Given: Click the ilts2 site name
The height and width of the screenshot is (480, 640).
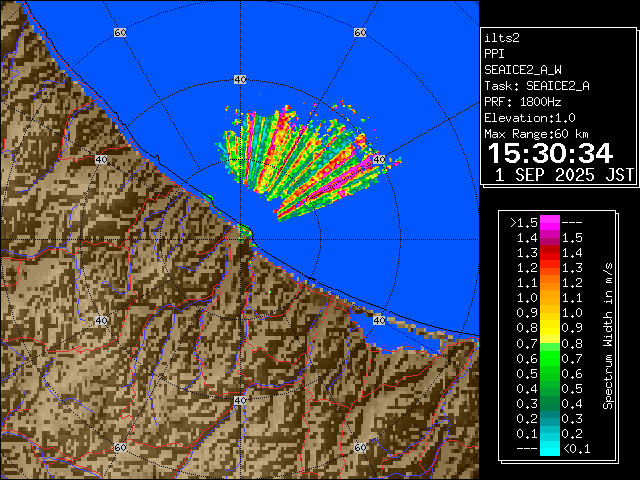Looking at the screenshot, I should (x=500, y=38).
